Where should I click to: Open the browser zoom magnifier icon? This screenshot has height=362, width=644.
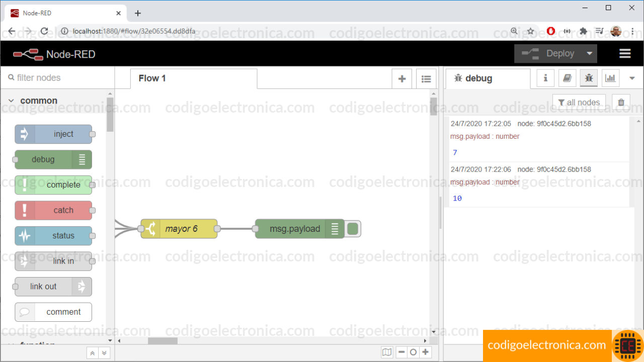coord(514,31)
